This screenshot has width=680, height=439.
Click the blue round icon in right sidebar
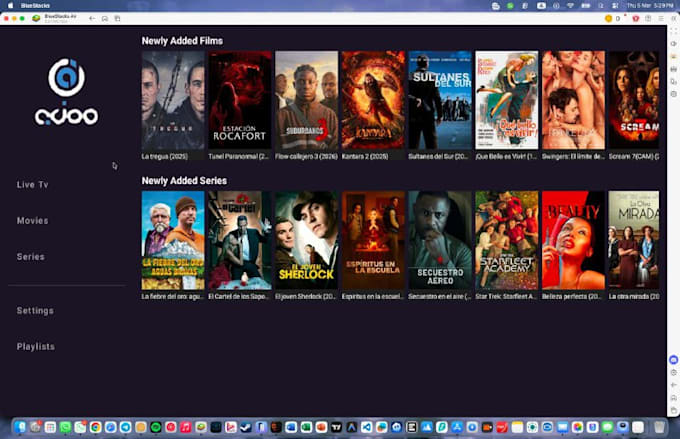[x=673, y=360]
